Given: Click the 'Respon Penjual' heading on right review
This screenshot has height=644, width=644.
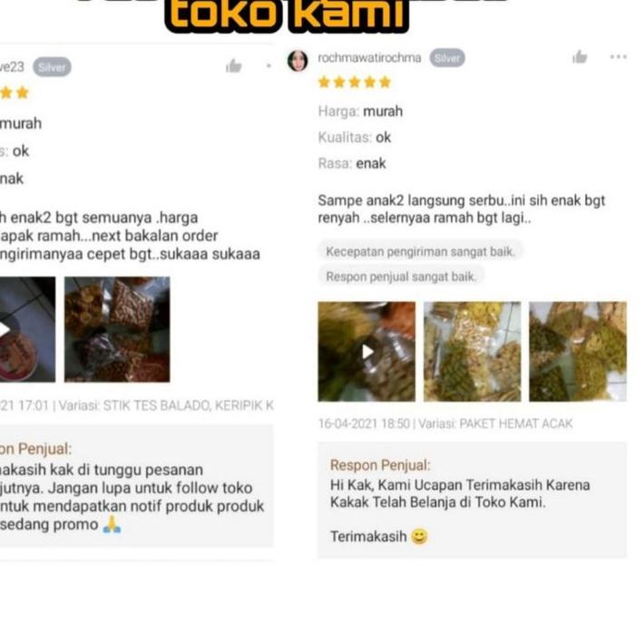Looking at the screenshot, I should 380,465.
